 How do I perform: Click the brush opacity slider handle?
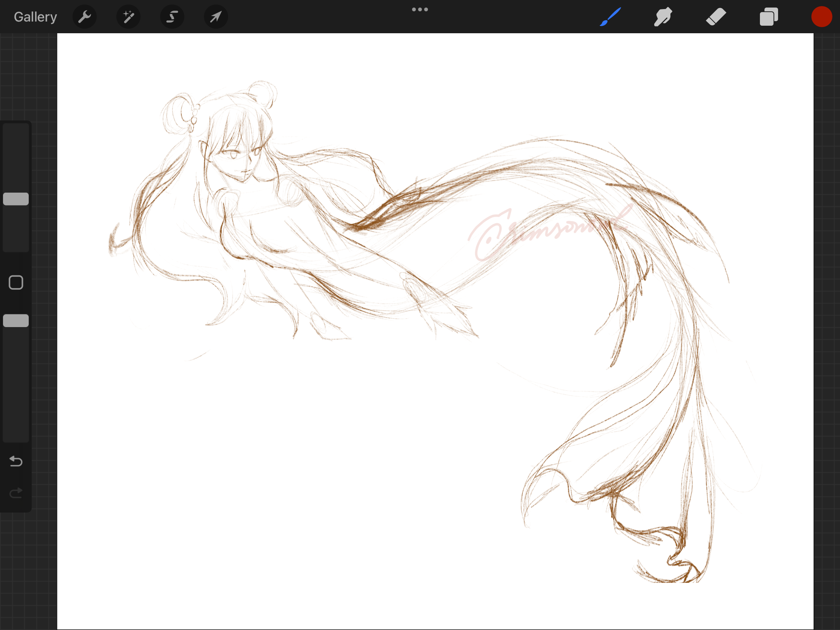pyautogui.click(x=16, y=321)
